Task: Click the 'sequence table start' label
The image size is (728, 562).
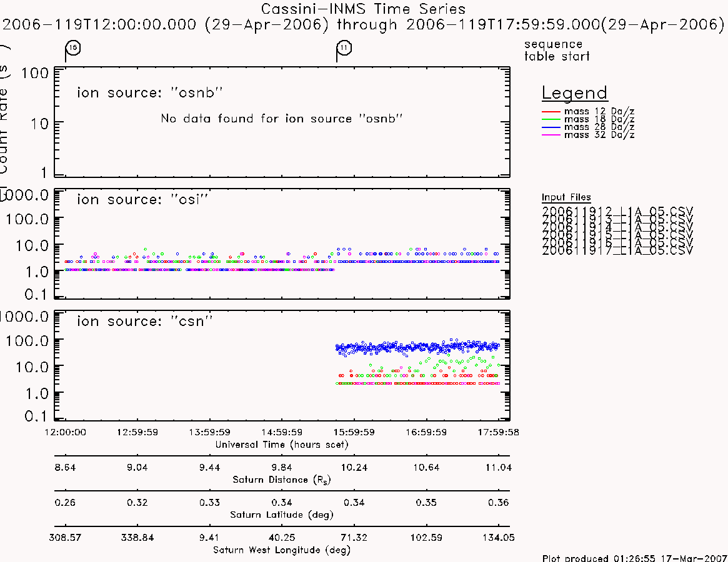Action: click(557, 50)
